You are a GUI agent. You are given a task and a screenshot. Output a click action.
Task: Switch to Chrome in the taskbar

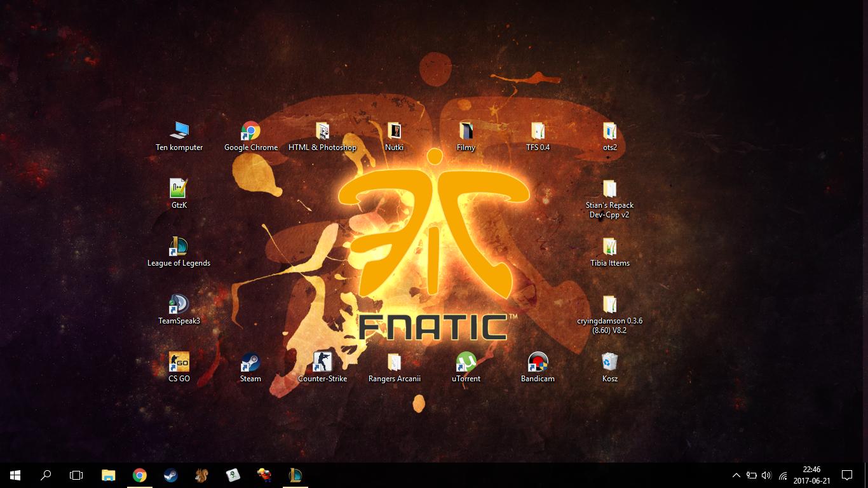coord(140,475)
